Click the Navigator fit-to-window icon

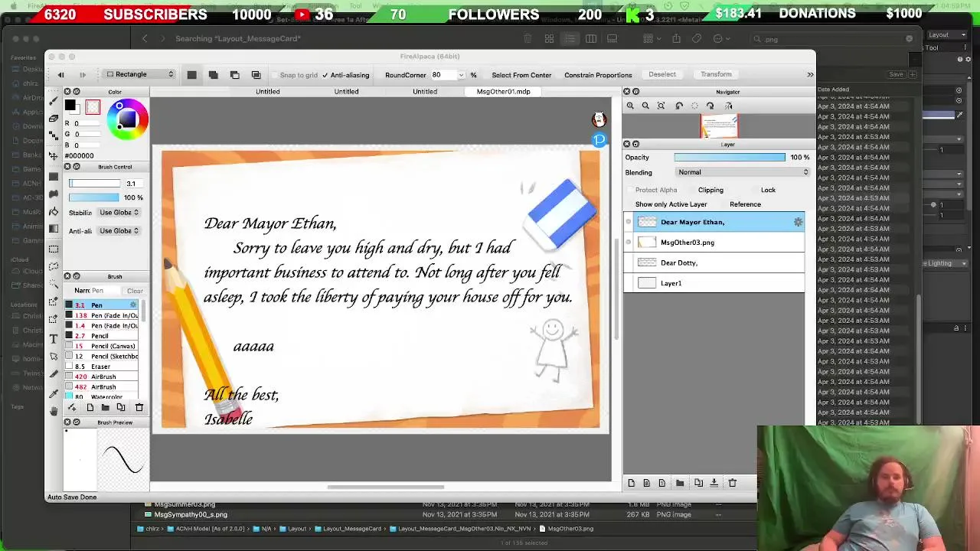pyautogui.click(x=661, y=106)
